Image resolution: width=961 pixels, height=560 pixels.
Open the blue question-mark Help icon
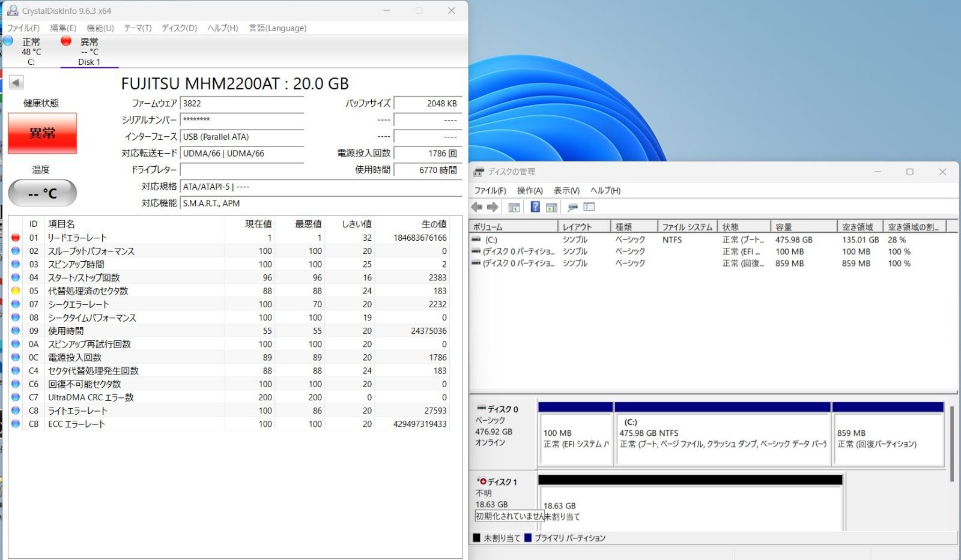pos(535,207)
